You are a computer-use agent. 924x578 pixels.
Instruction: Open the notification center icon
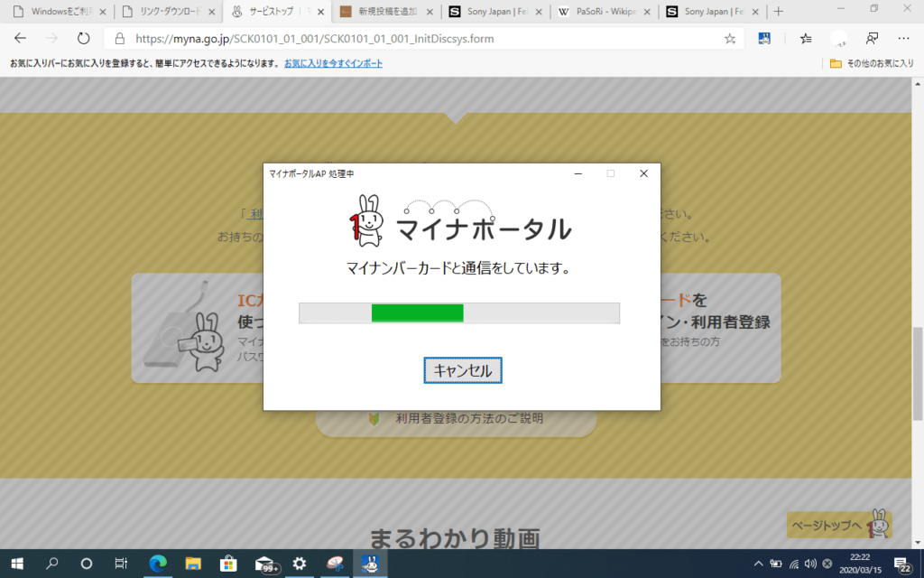coord(902,564)
